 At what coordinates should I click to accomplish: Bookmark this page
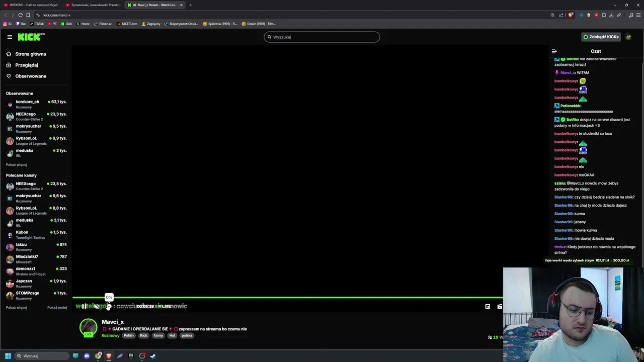[x=28, y=15]
